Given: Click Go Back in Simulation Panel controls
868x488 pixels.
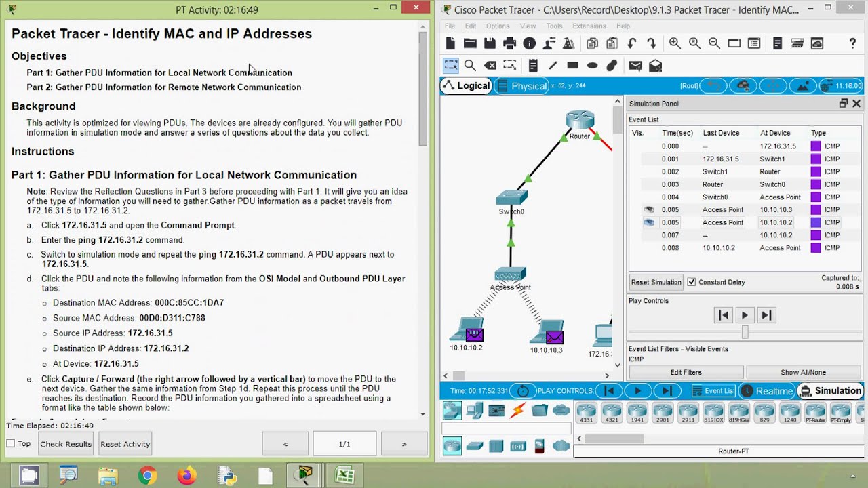Looking at the screenshot, I should pos(724,315).
